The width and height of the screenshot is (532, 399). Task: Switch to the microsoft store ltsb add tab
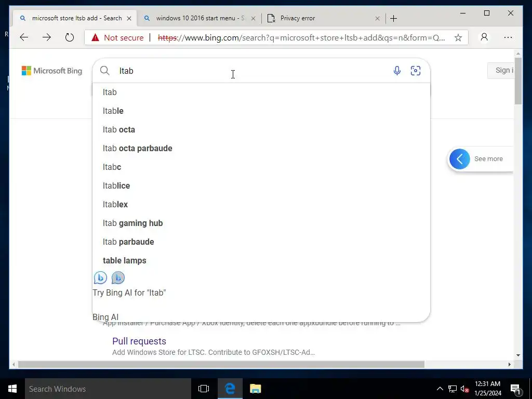point(75,18)
